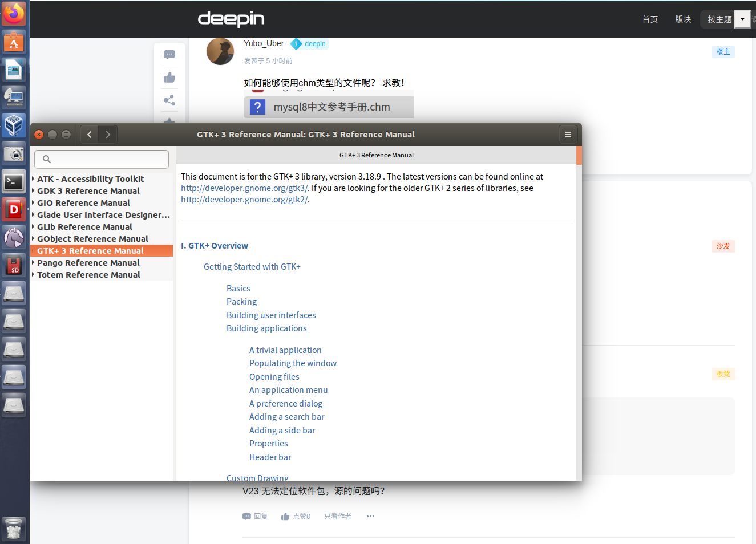Open the terminal from the dock
The image size is (756, 544).
(14, 181)
